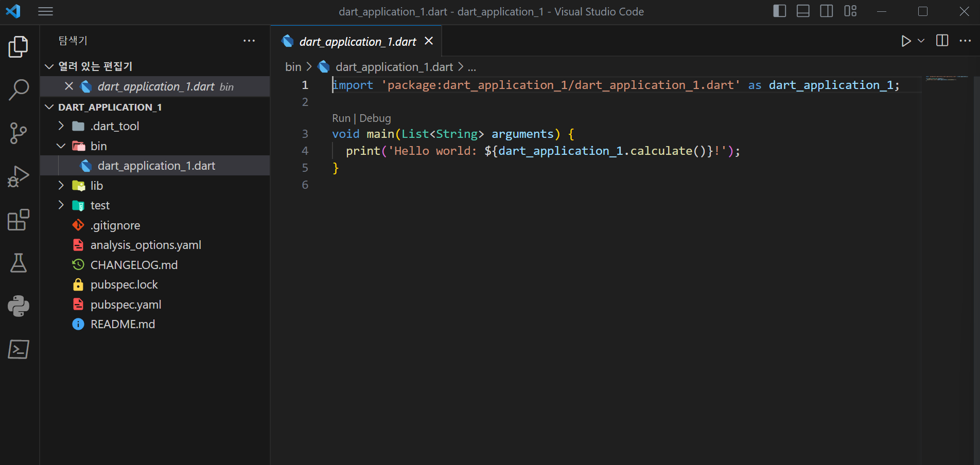
Task: Split the editor to the right
Action: [x=942, y=41]
